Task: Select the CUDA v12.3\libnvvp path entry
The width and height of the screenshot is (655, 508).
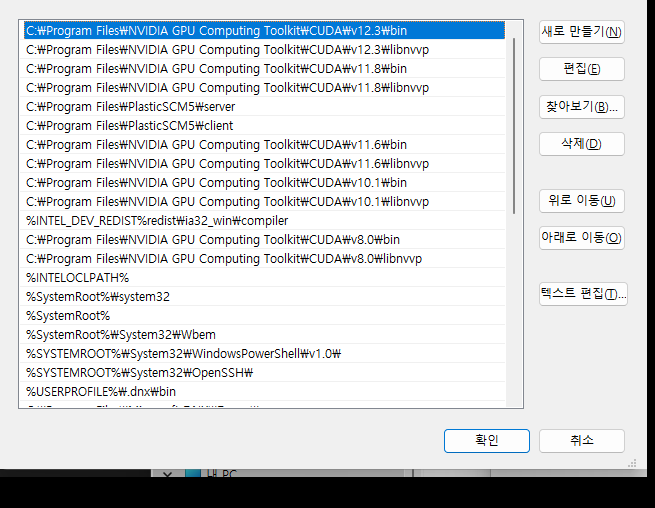Action: click(x=264, y=50)
